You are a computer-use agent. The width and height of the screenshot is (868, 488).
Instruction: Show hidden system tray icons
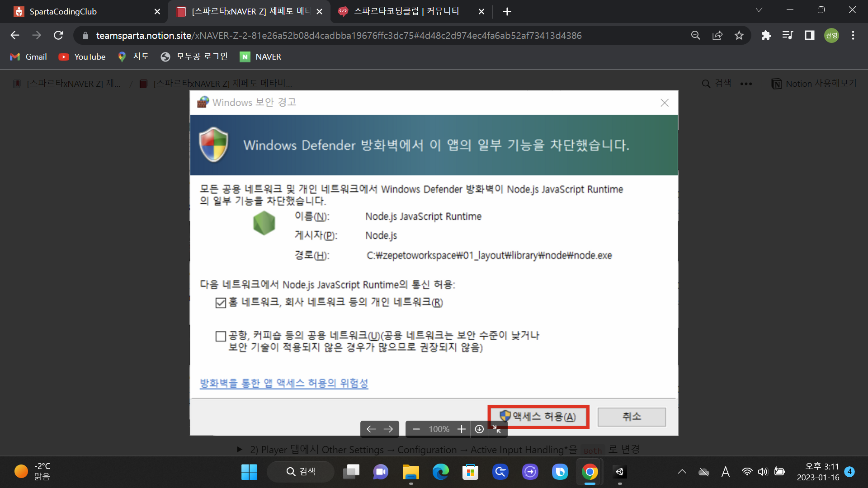pos(682,472)
